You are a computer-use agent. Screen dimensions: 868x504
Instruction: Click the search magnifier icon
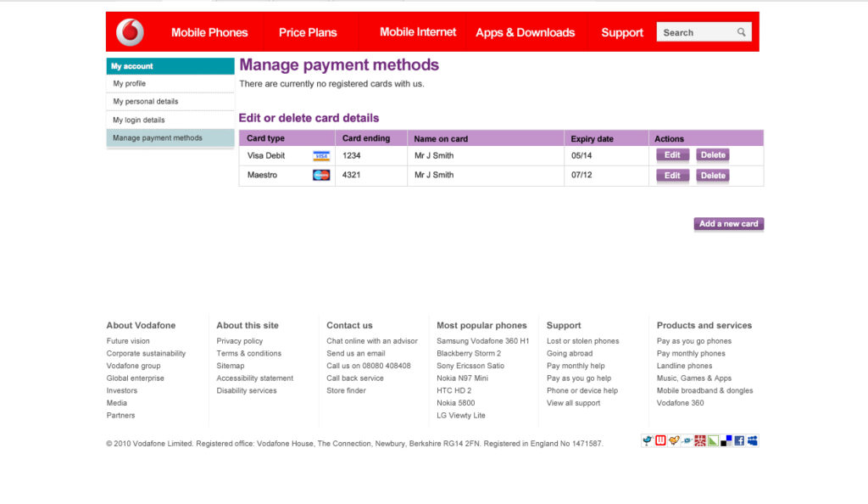pyautogui.click(x=741, y=31)
